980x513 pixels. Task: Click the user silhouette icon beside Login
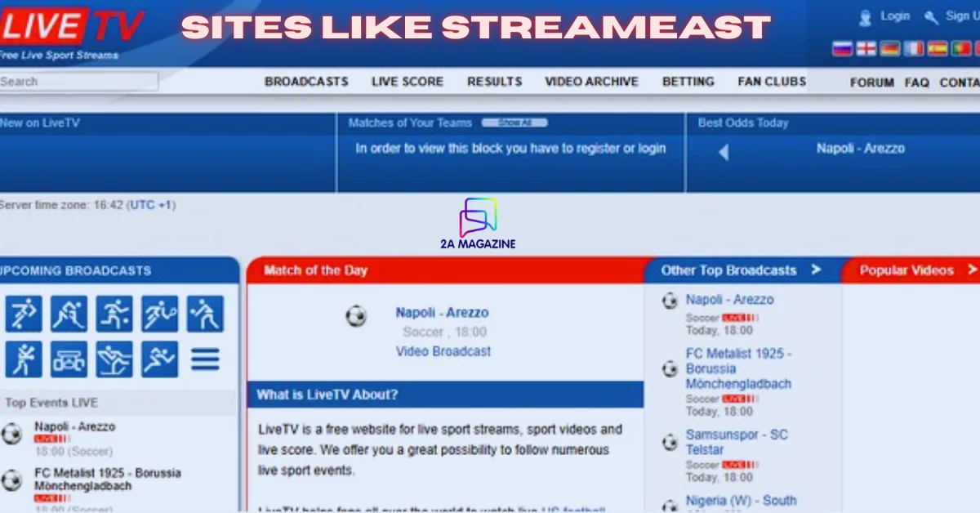coord(866,17)
